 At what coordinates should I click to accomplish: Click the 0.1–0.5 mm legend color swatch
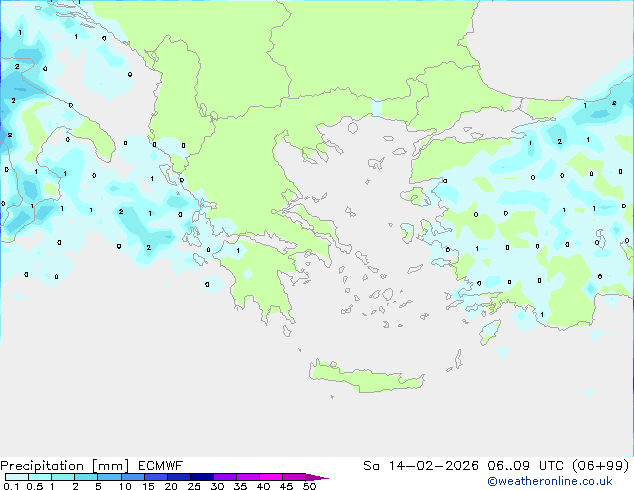pos(17,477)
